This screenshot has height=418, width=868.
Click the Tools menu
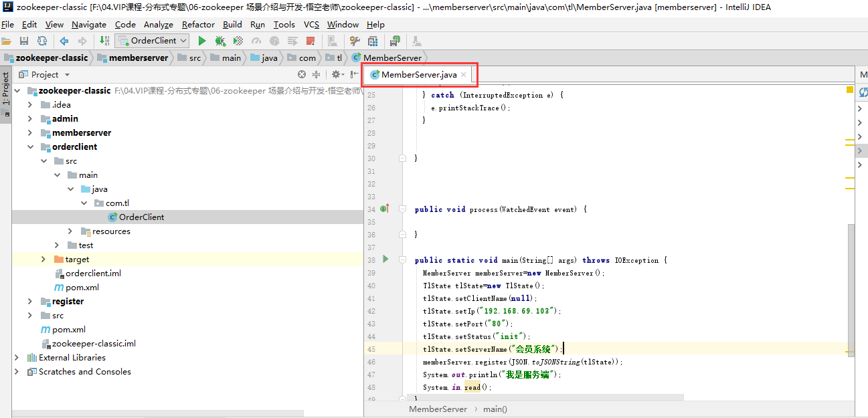[x=284, y=25]
